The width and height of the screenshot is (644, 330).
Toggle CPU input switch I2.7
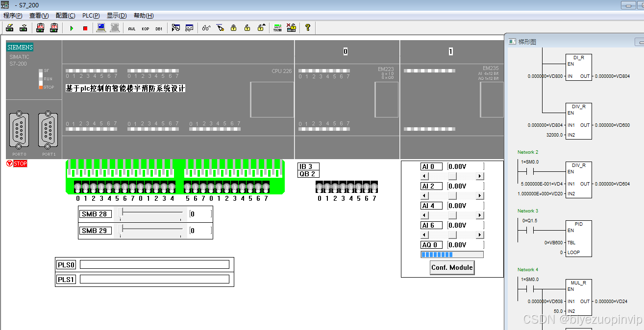click(266, 187)
